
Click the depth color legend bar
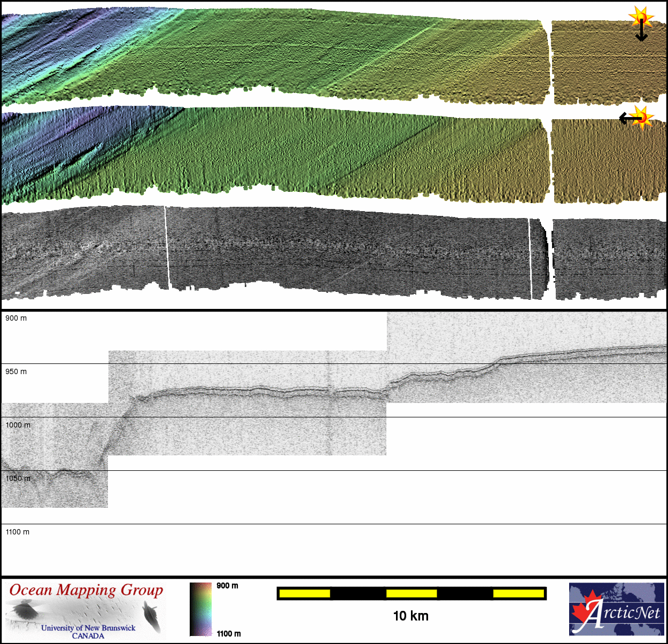(200, 609)
